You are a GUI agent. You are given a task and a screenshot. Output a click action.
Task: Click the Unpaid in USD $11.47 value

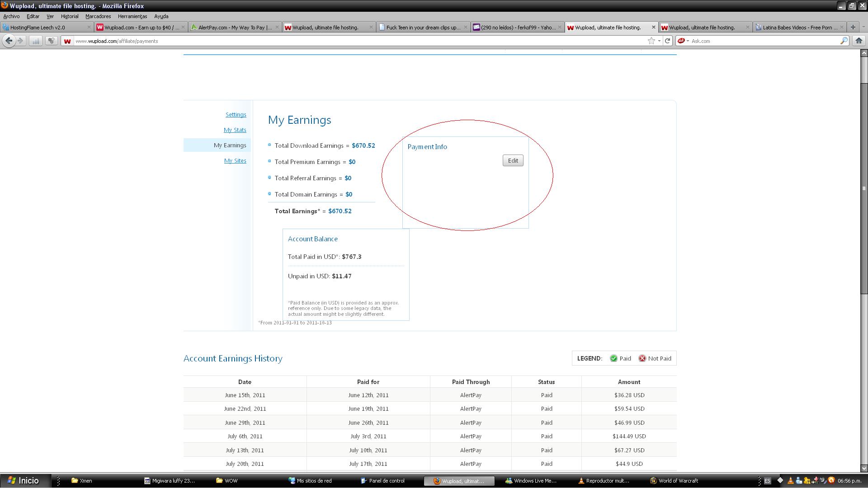click(x=342, y=276)
